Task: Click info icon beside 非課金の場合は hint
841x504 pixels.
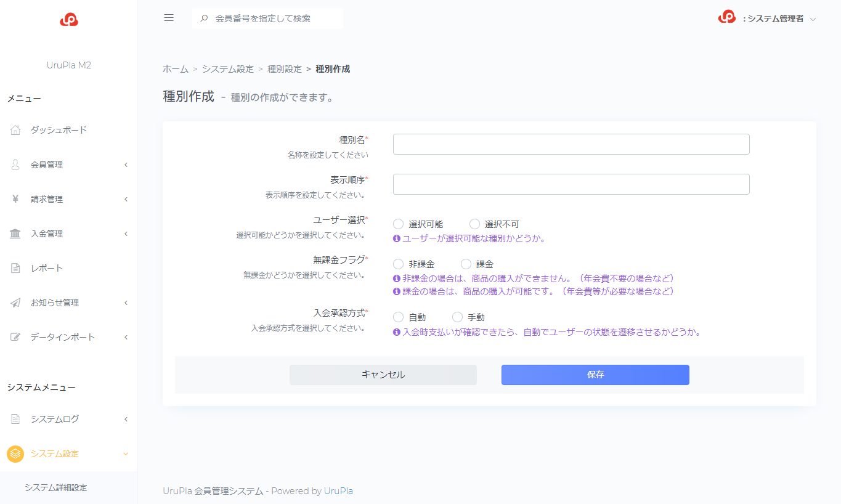Action: (x=397, y=278)
